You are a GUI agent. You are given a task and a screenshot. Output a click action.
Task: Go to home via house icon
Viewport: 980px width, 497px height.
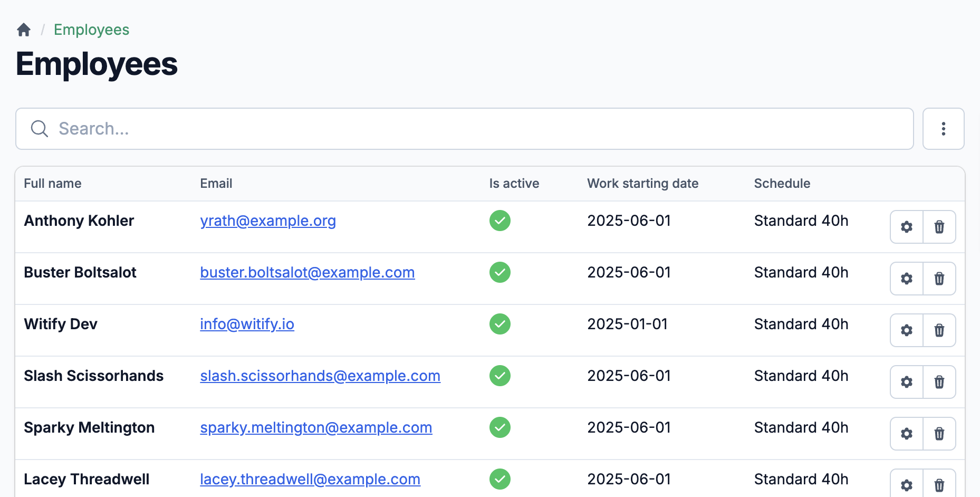click(24, 30)
